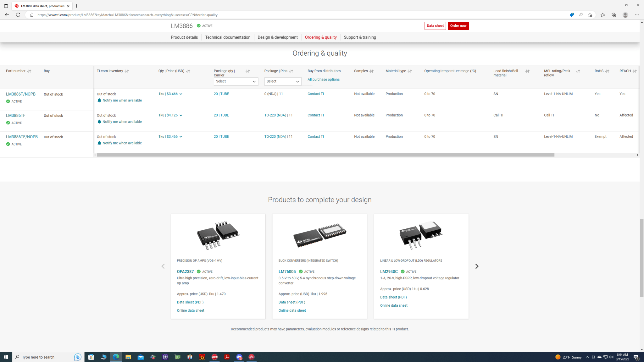Screen dimensions: 644x362
Task: Open LM76005 Data sheet (PDF)
Action: (291, 302)
